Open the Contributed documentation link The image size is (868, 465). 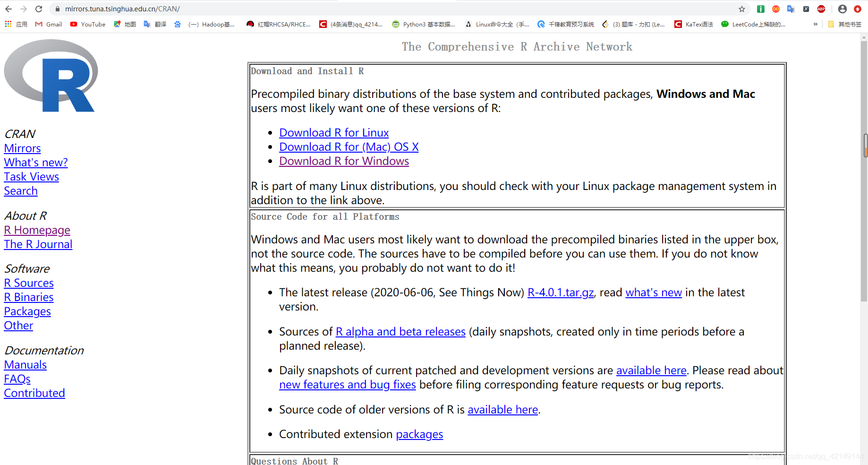[x=34, y=393]
